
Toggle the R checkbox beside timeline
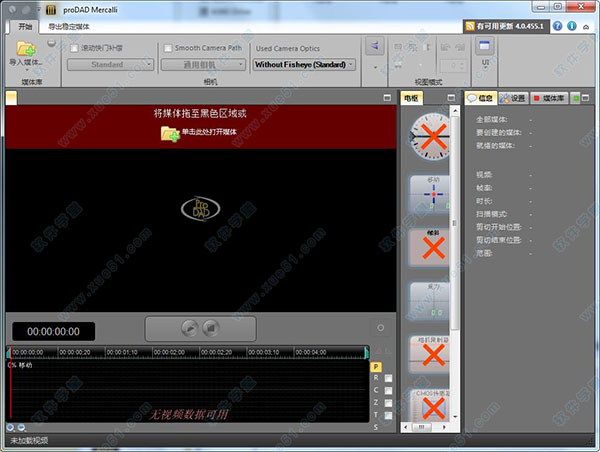pos(388,378)
